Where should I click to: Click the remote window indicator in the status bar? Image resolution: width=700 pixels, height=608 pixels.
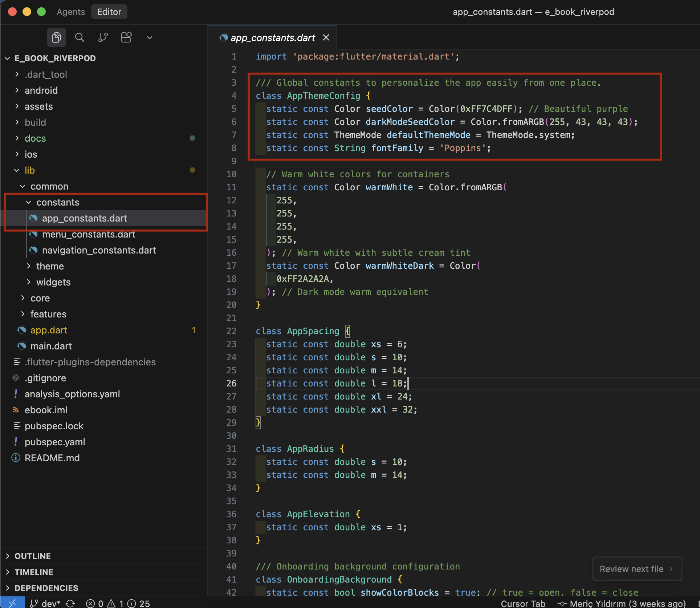pos(12,603)
